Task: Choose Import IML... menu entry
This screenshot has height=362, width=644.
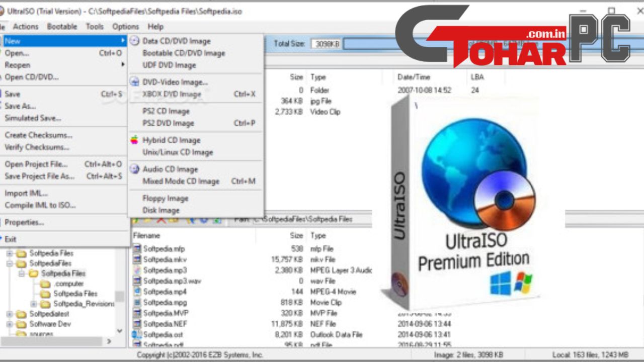Action: click(63, 194)
